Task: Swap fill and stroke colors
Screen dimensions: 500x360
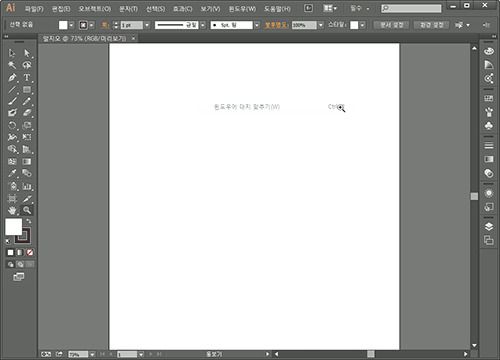Action: (29, 221)
